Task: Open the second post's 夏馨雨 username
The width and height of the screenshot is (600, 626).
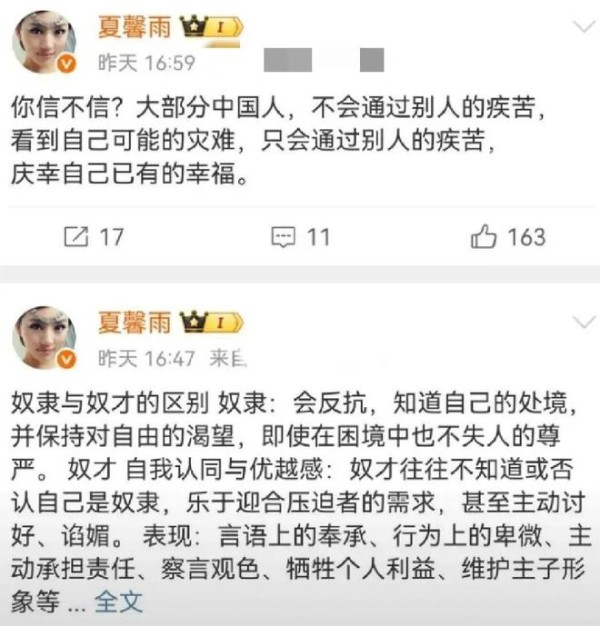Action: click(135, 322)
